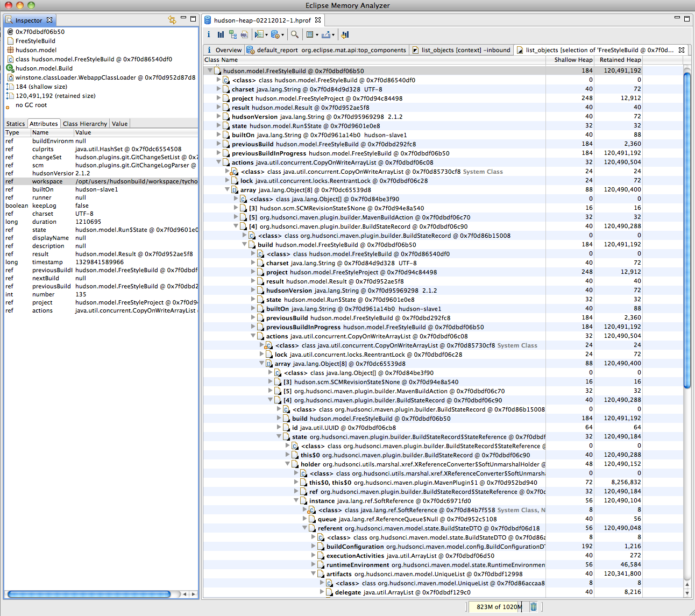Click the Inspector horizontal scrollbar thumb

pyautogui.click(x=89, y=594)
